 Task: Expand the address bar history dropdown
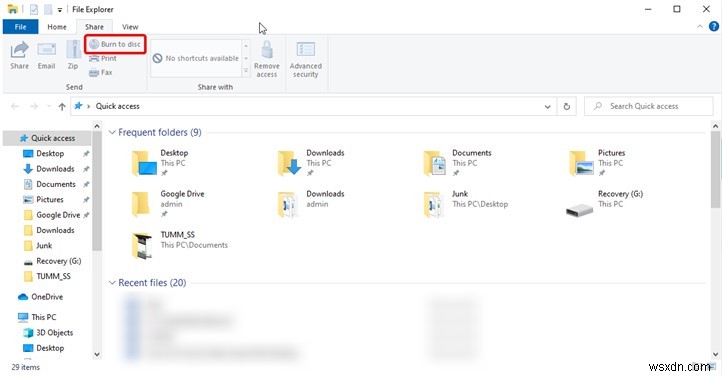point(547,106)
